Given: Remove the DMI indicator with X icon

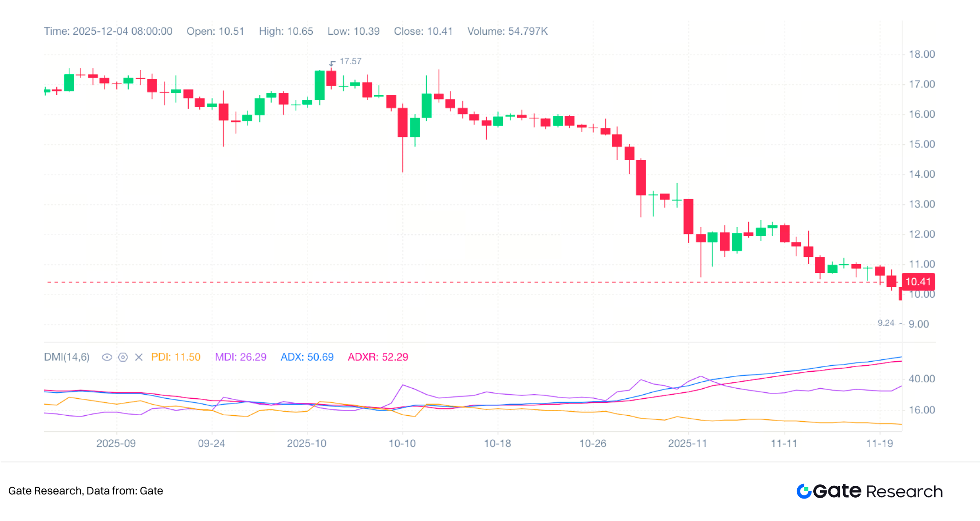Looking at the screenshot, I should click(139, 357).
